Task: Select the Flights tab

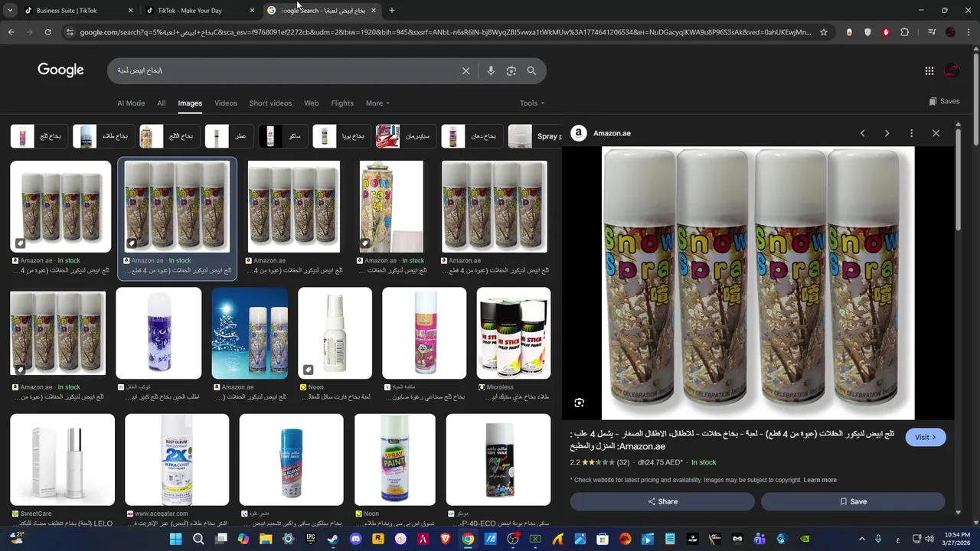Action: pyautogui.click(x=342, y=103)
